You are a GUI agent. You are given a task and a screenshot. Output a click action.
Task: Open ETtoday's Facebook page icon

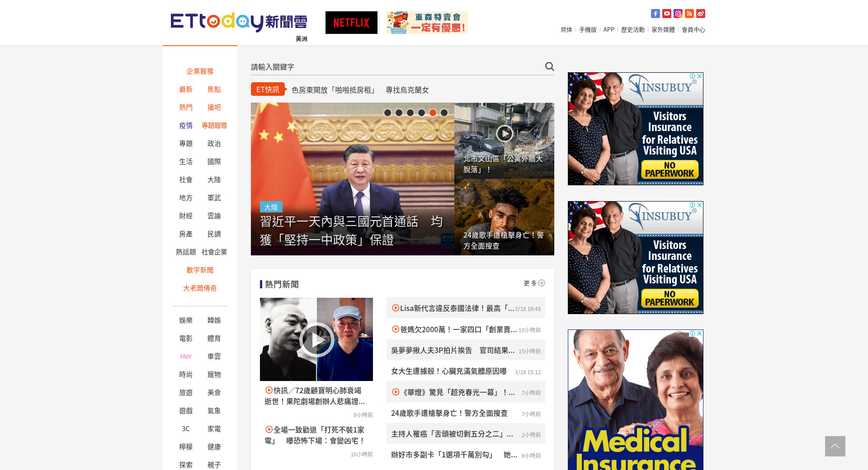pyautogui.click(x=655, y=14)
